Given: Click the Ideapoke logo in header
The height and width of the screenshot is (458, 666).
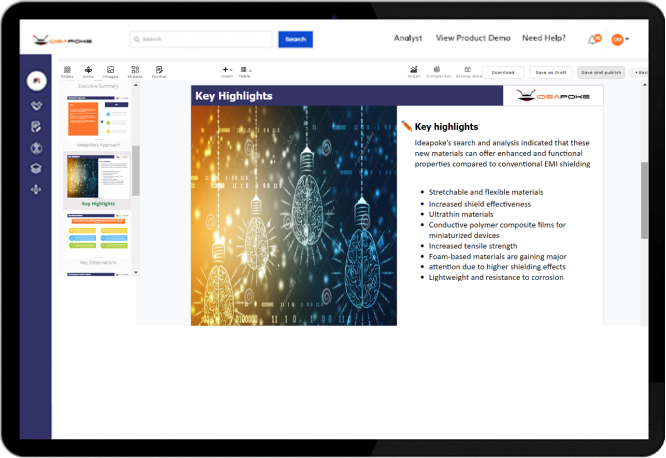Looking at the screenshot, I should (x=62, y=40).
